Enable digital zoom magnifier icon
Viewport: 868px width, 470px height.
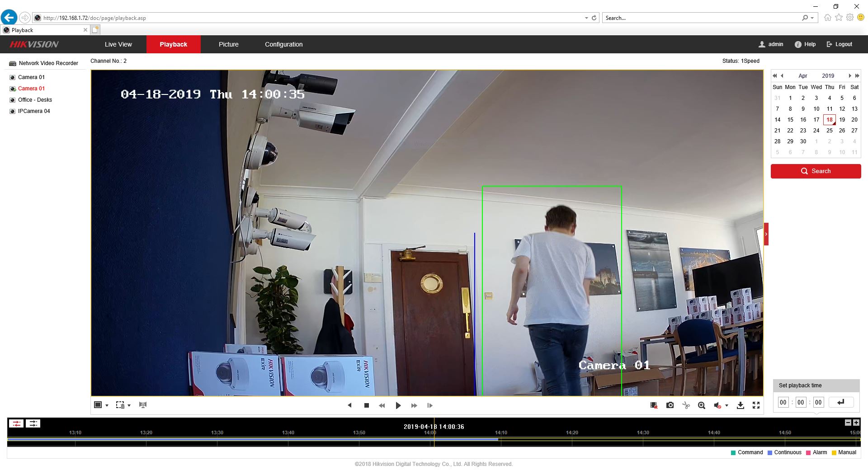pyautogui.click(x=701, y=405)
